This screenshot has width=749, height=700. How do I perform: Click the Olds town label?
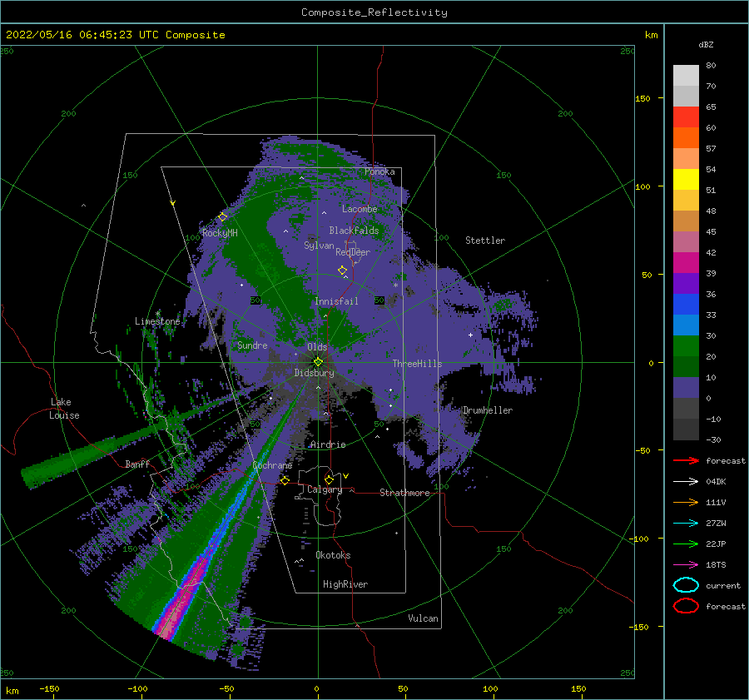[x=317, y=347]
